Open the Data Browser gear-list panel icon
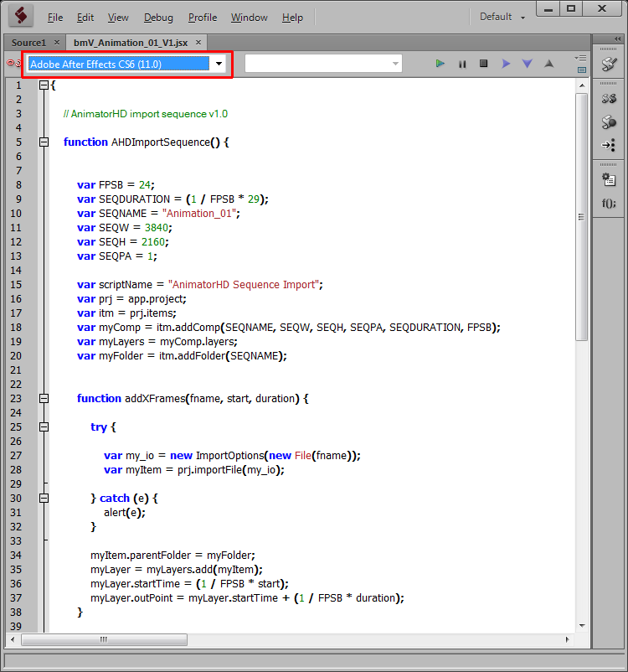 pos(609,179)
